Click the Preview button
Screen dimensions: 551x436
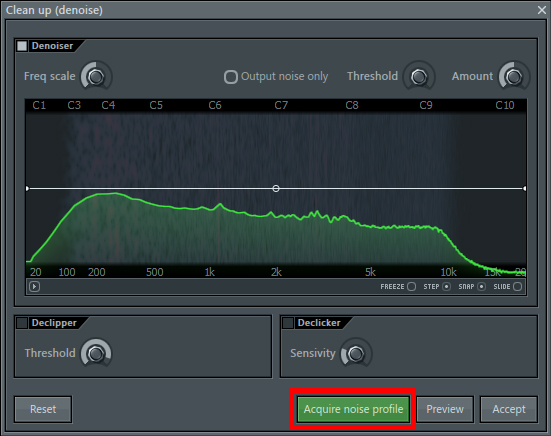445,409
